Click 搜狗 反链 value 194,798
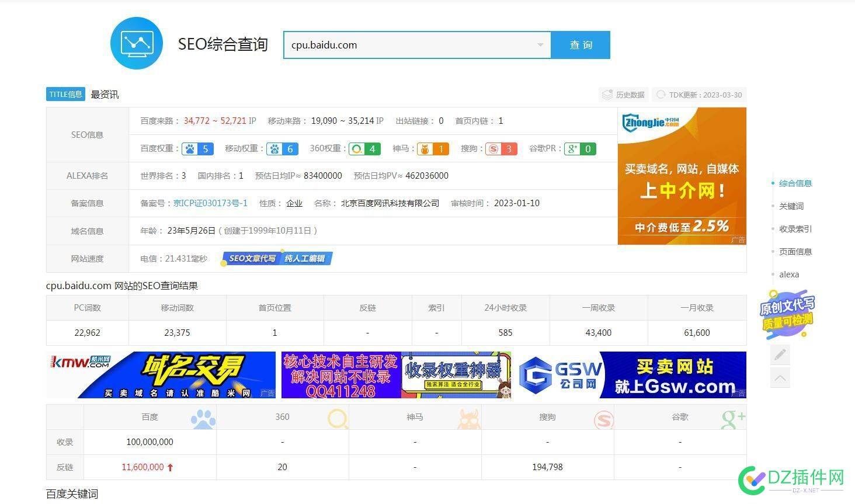855x504 pixels. (548, 467)
